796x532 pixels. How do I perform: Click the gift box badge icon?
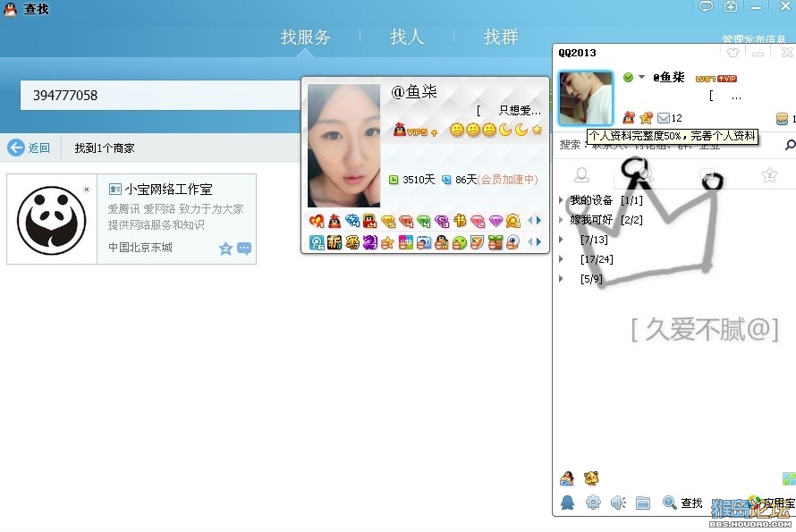click(x=495, y=242)
